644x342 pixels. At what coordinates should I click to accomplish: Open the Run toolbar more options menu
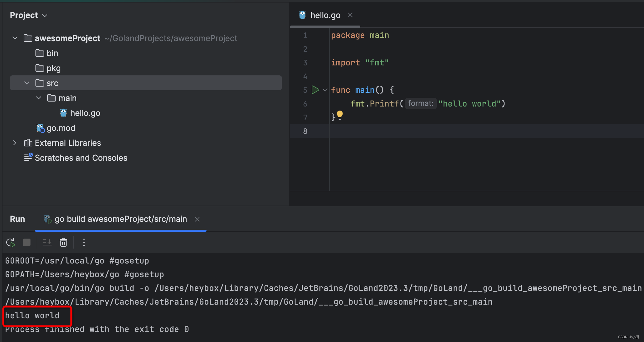pyautogui.click(x=84, y=242)
